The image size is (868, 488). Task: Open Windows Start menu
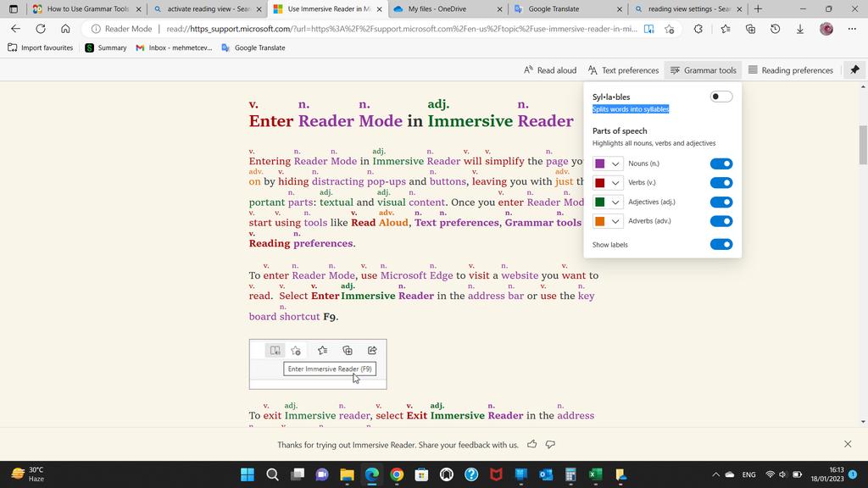tap(248, 474)
